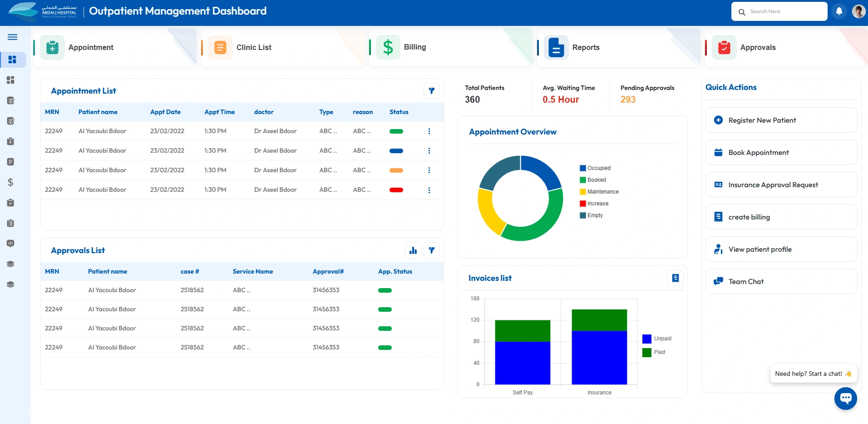Click the Approvals List filter icon
868x424 pixels.
(431, 250)
